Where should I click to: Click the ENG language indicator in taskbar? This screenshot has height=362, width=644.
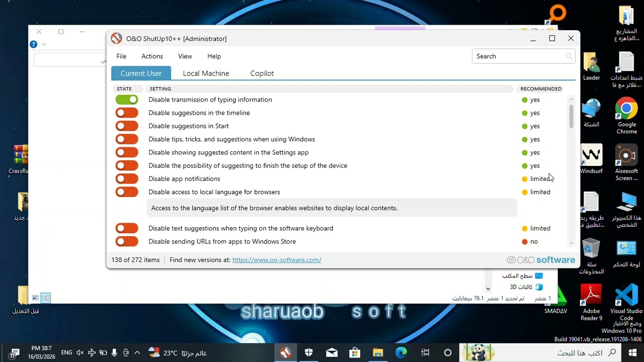pyautogui.click(x=66, y=352)
